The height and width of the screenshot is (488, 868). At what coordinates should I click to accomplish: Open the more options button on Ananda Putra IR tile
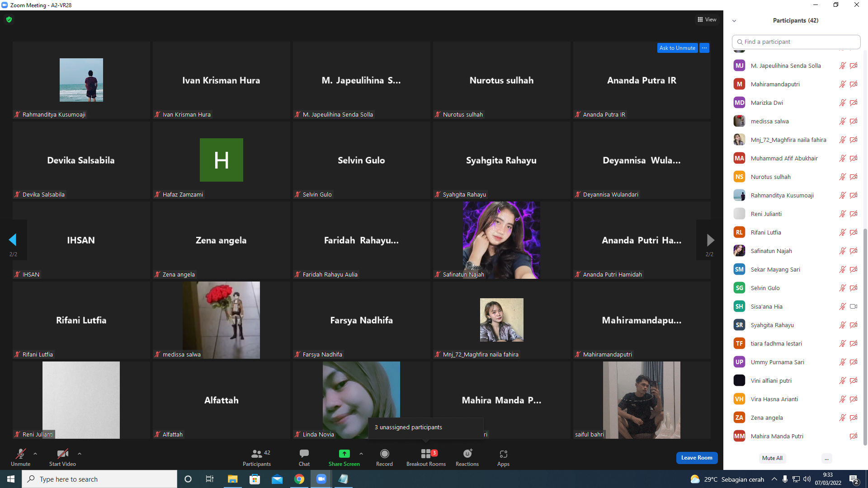pyautogui.click(x=704, y=48)
